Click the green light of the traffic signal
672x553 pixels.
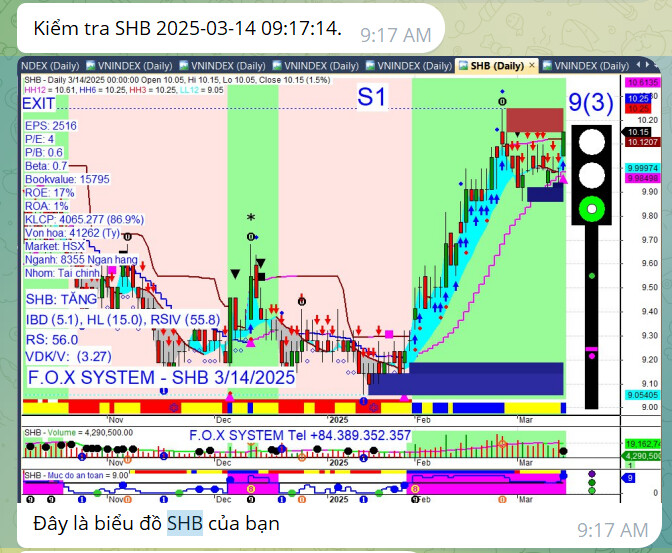[591, 209]
